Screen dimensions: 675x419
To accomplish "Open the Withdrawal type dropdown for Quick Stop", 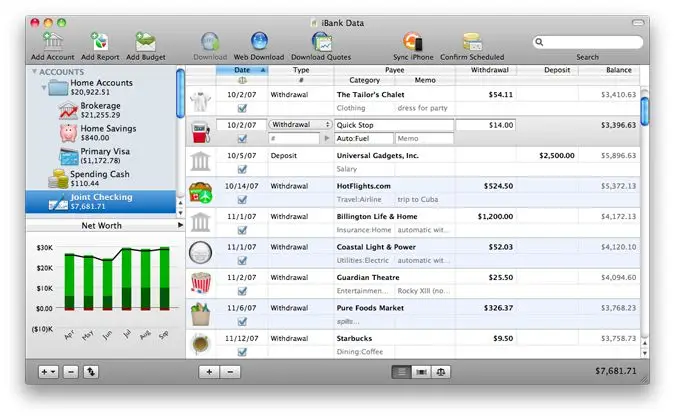I will click(x=300, y=124).
